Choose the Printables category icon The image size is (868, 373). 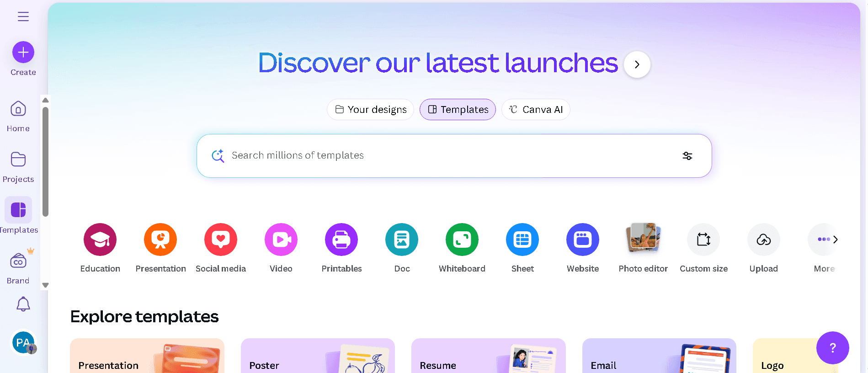pos(341,240)
